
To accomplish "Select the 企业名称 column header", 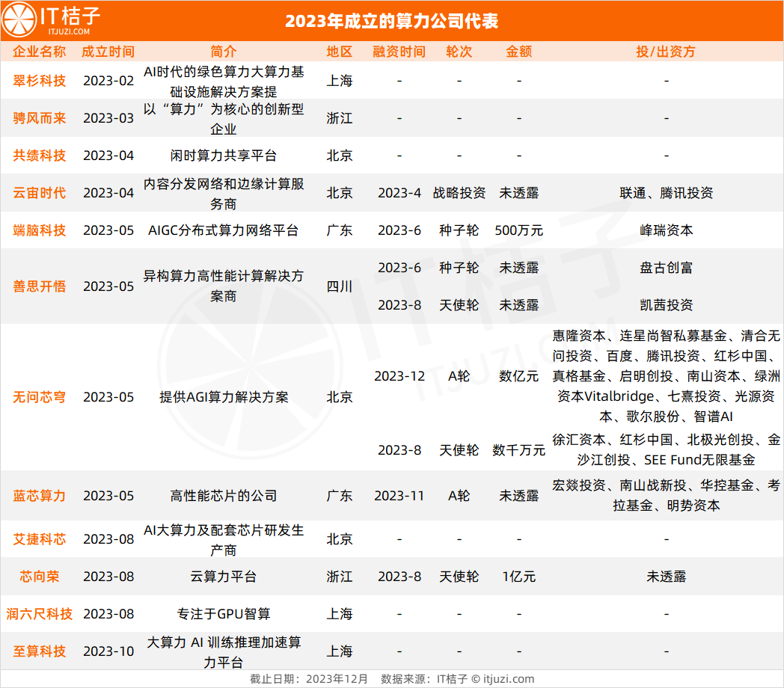I will (x=39, y=52).
